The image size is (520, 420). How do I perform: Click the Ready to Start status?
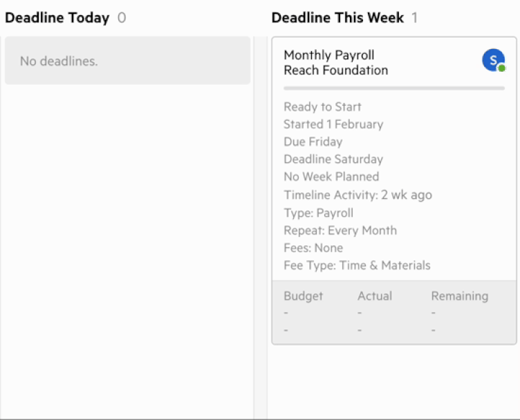point(322,107)
